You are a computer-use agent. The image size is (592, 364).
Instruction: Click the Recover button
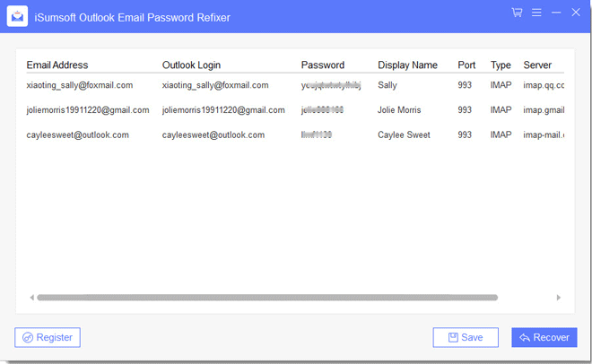tap(544, 337)
